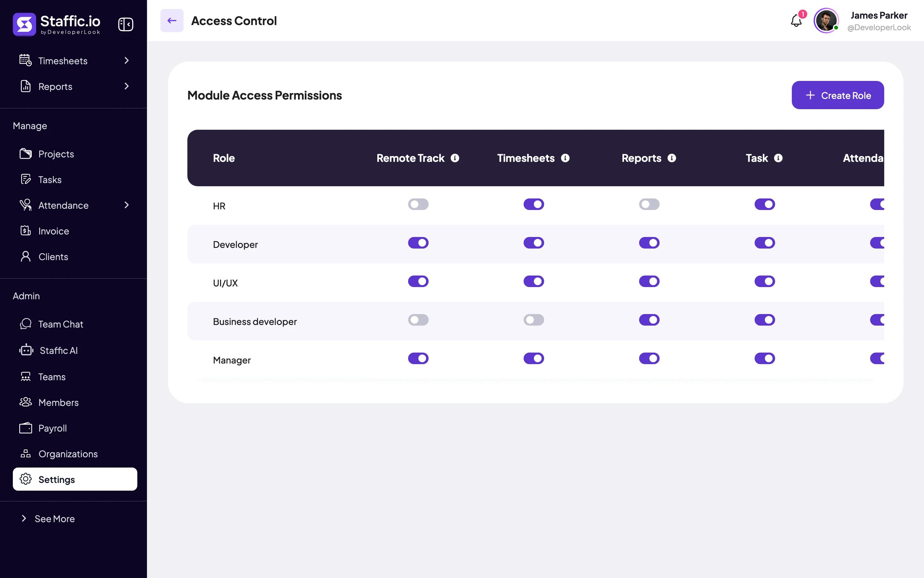Expand the Timesheets sidebar chevron

tap(126, 60)
